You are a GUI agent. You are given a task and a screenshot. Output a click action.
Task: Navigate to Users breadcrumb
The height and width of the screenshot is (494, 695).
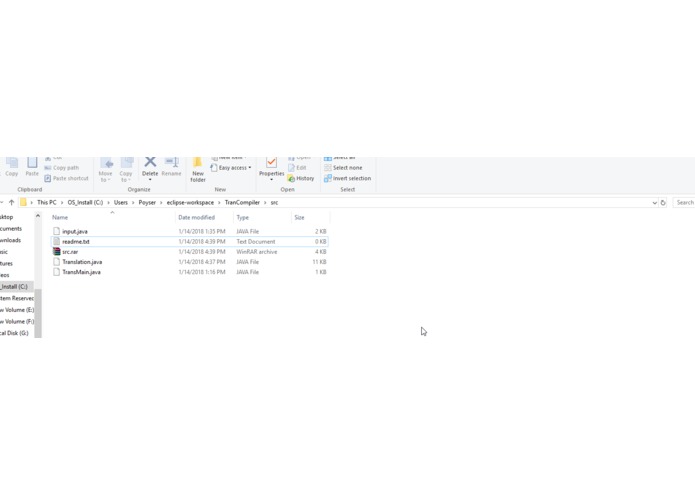pos(121,202)
